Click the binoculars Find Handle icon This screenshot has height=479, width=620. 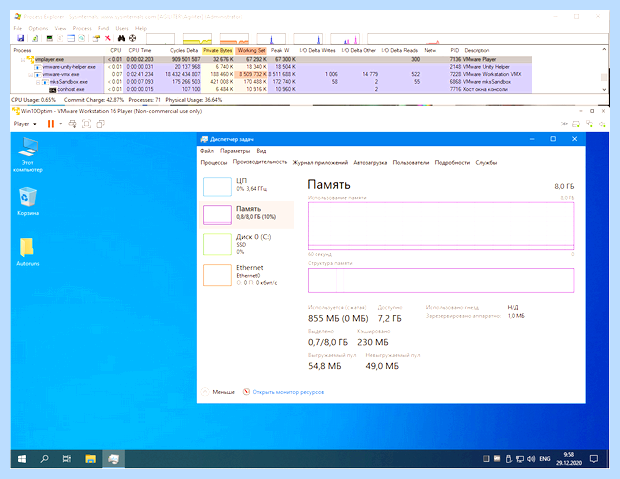tap(121, 38)
